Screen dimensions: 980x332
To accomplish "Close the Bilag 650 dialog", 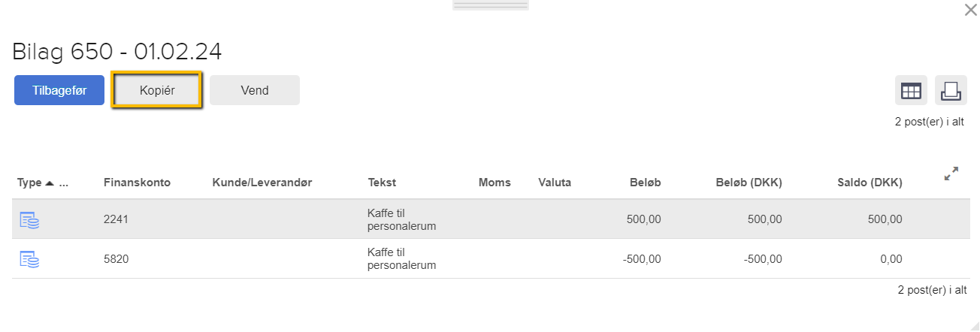I will pos(970,10).
